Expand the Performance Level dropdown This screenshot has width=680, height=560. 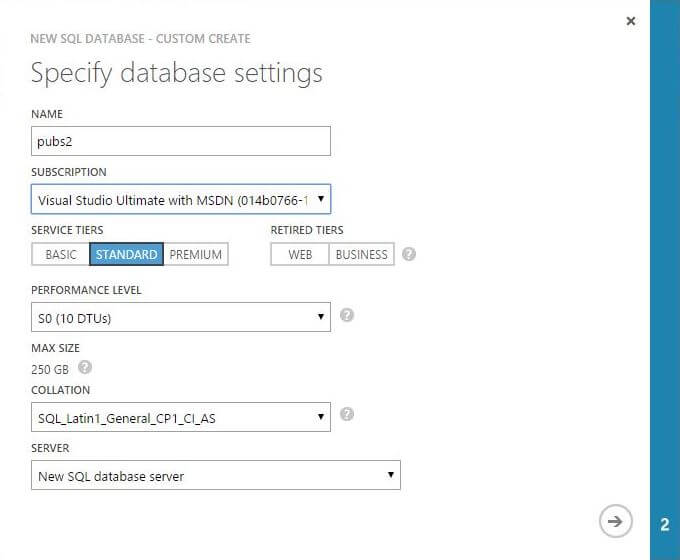(x=180, y=318)
